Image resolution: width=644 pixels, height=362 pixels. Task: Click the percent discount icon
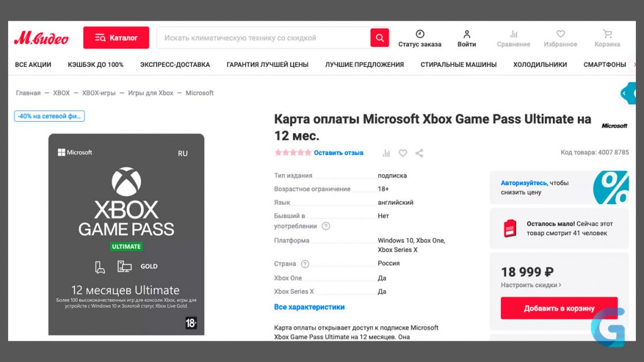tap(611, 187)
